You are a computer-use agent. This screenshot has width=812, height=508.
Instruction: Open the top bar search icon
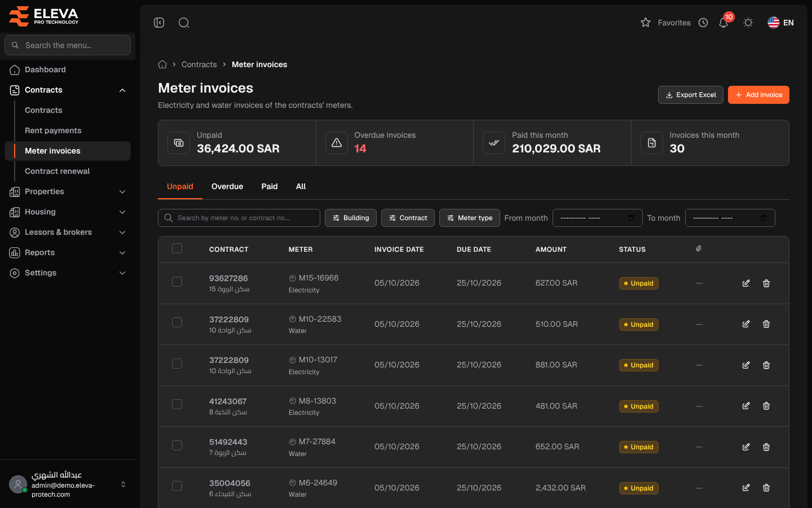coord(184,23)
